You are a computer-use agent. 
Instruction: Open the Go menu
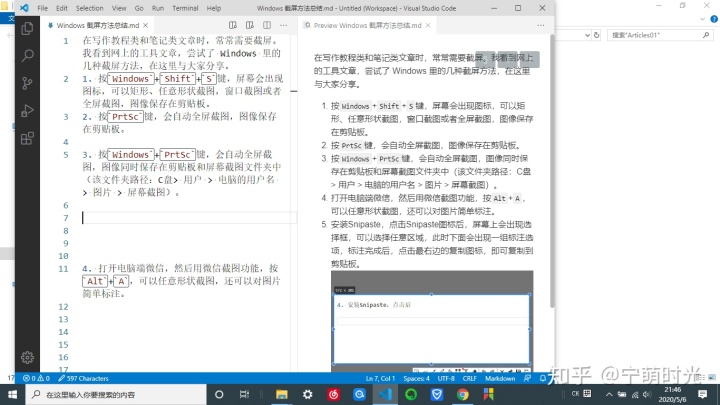[x=139, y=8]
